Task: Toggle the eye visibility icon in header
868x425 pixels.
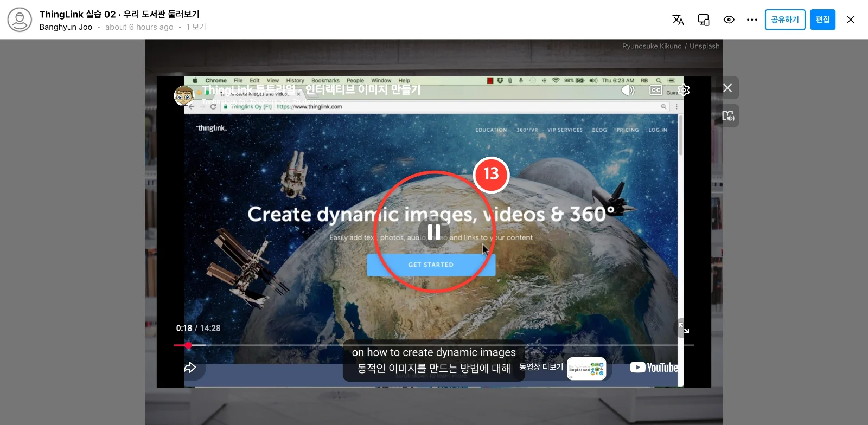Action: (729, 20)
